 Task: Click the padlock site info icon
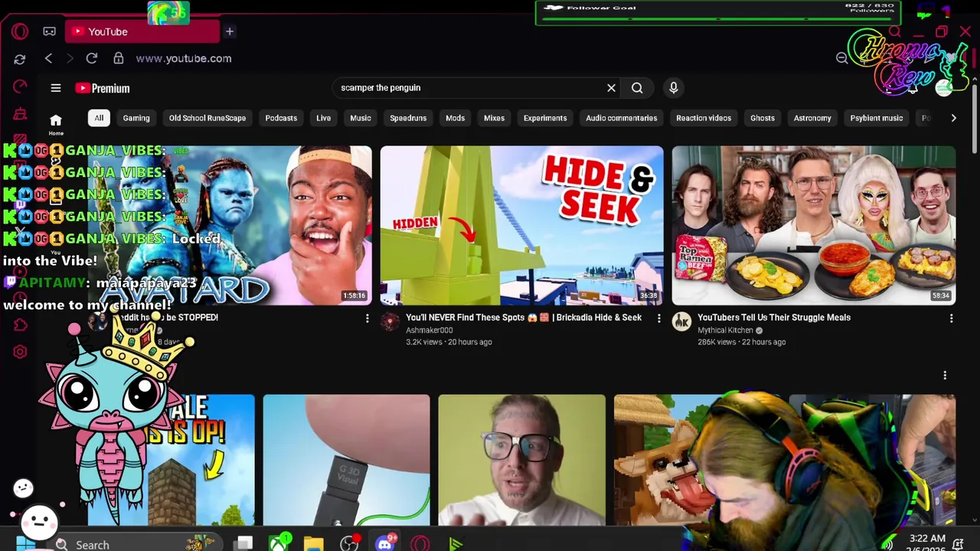point(119,58)
